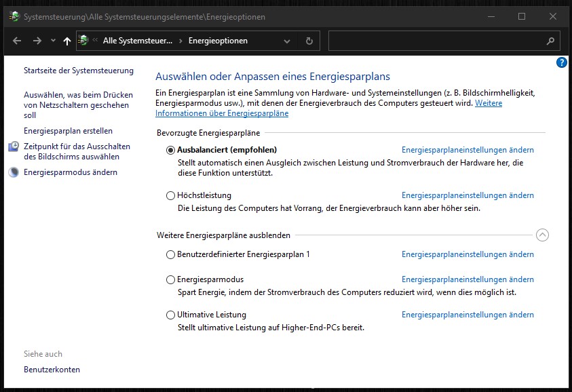Screen dimensions: 572x392
Task: Click the moon icon beside Energiesparmodus ändern
Action: point(14,172)
